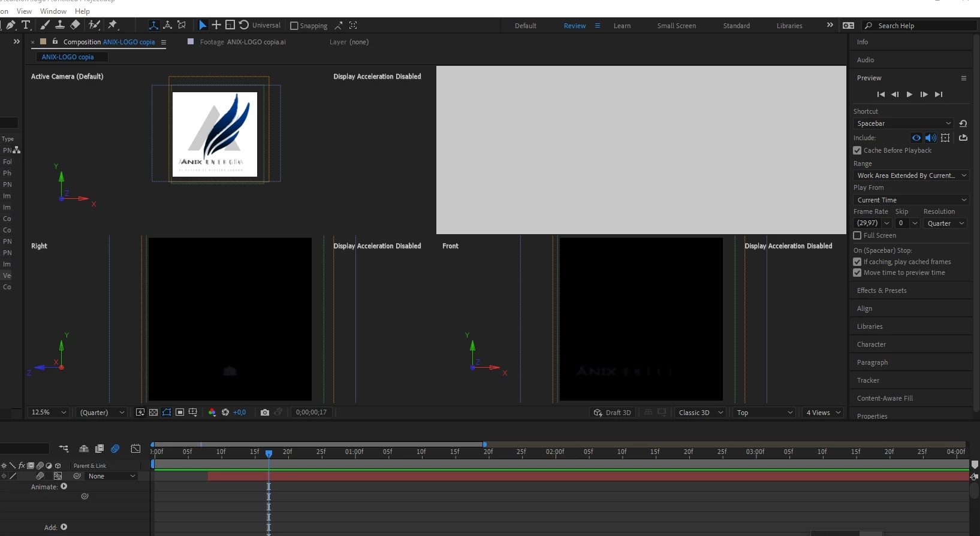The image size is (980, 536).
Task: Select the Pen tool
Action: click(x=10, y=25)
